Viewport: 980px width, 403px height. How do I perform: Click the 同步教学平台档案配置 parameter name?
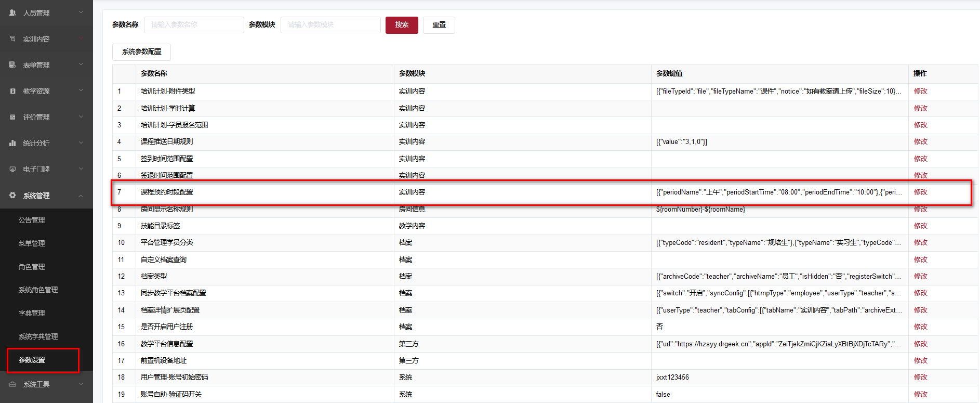point(173,293)
